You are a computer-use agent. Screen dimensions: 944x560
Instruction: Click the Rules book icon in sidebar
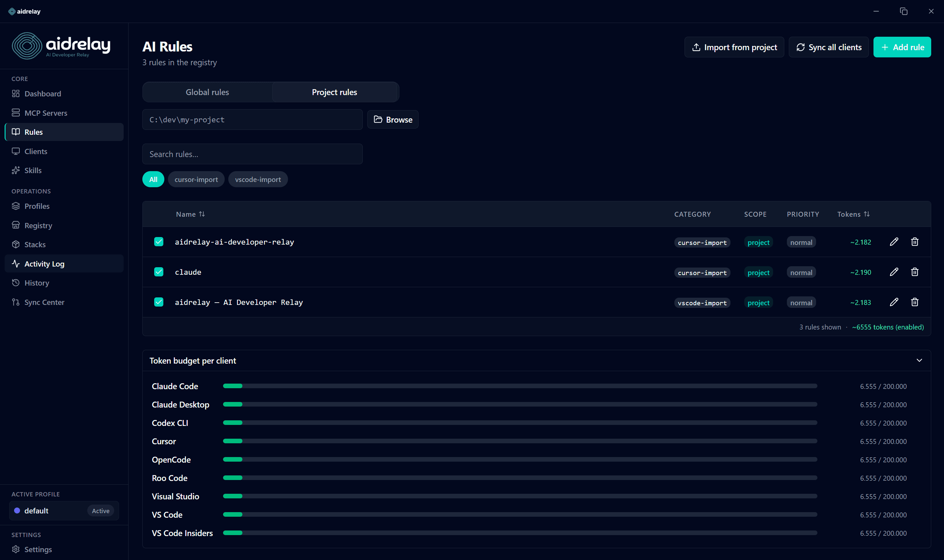16,132
